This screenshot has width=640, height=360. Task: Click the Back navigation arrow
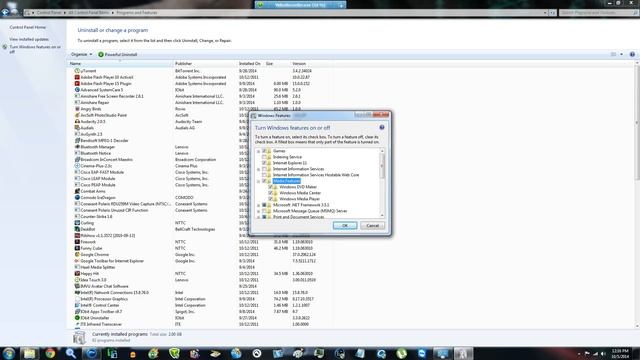(5, 12)
